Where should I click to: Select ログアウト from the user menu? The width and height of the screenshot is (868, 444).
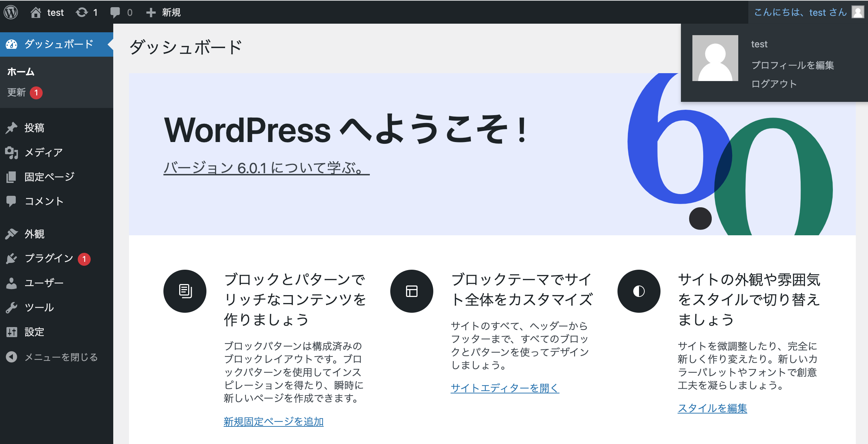(x=774, y=84)
